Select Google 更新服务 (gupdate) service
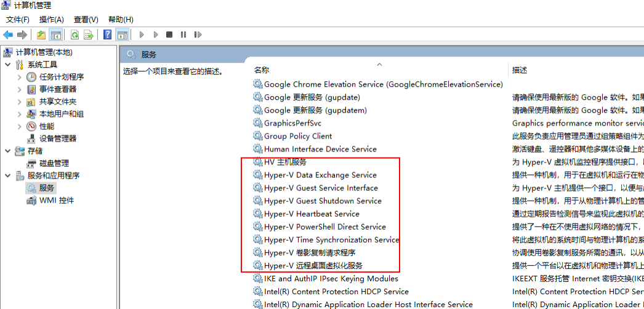 312,97
